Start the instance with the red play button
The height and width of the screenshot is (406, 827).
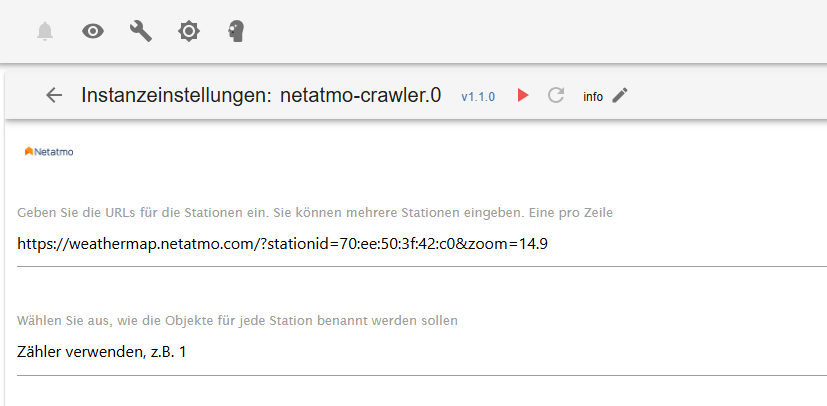(522, 96)
